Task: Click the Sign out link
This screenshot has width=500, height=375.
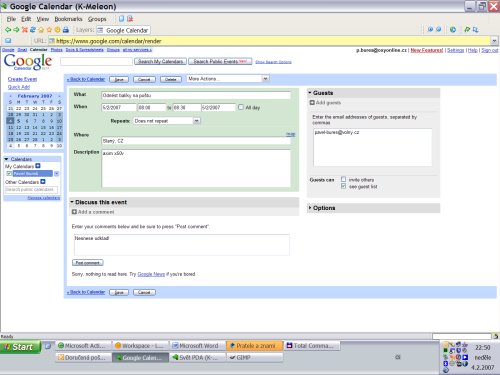Action: pyautogui.click(x=490, y=50)
